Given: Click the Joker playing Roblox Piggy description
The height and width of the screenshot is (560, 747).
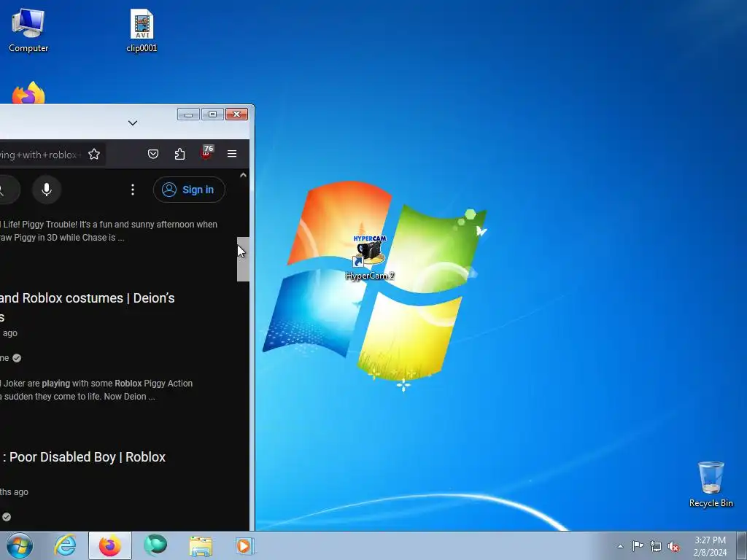Looking at the screenshot, I should click(x=96, y=389).
